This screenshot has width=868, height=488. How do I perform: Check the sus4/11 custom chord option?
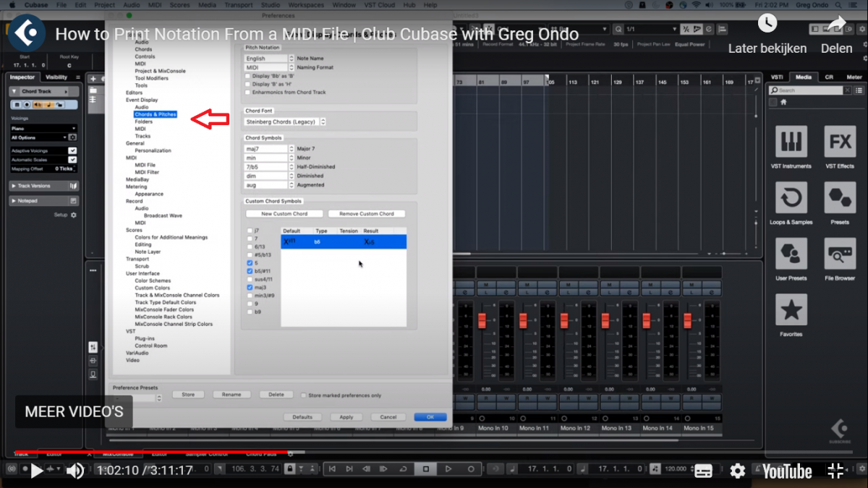(250, 279)
